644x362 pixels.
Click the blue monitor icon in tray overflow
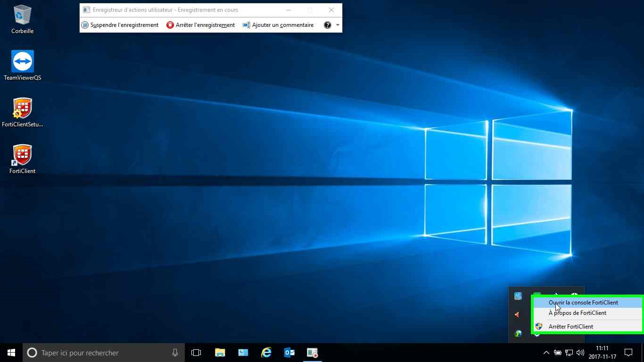[x=518, y=296]
